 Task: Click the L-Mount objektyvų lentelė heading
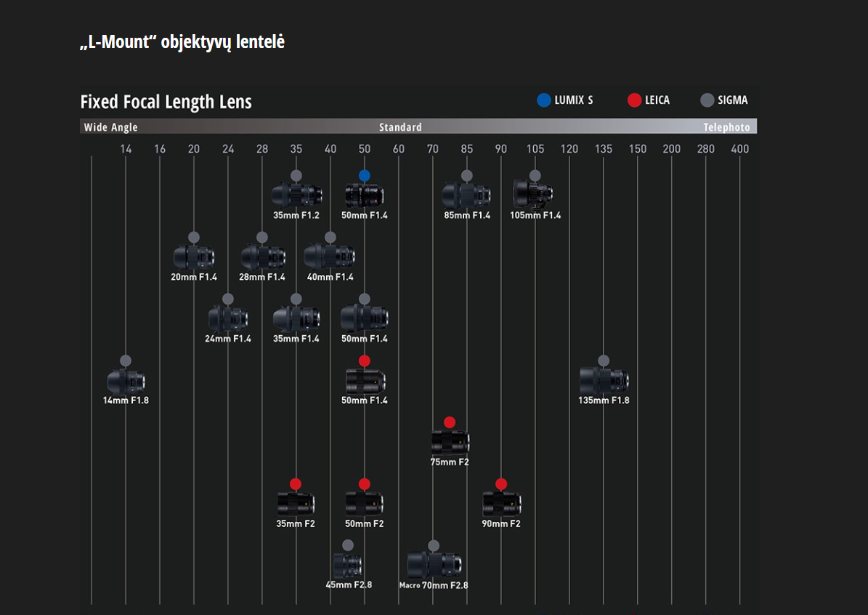coord(182,42)
